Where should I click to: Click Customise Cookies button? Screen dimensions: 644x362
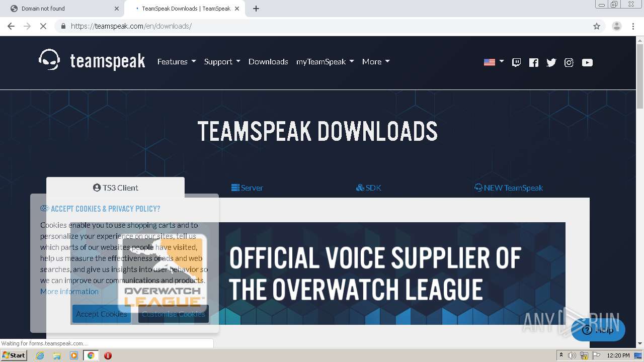[x=173, y=314]
